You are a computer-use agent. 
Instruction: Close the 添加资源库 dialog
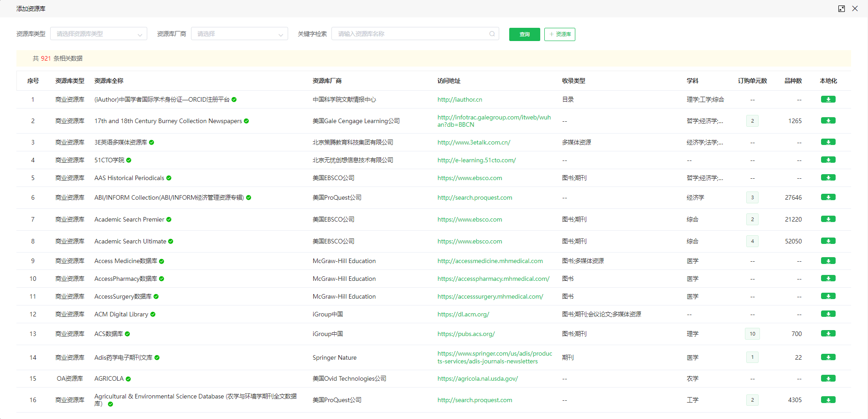[x=855, y=9]
